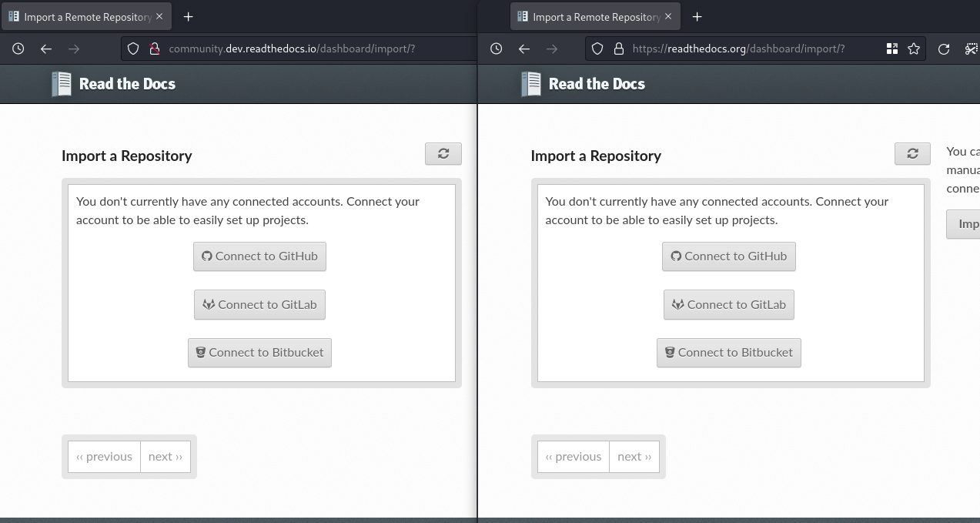Connect to GitHub in right window
Image resolution: width=980 pixels, height=523 pixels.
tap(729, 256)
